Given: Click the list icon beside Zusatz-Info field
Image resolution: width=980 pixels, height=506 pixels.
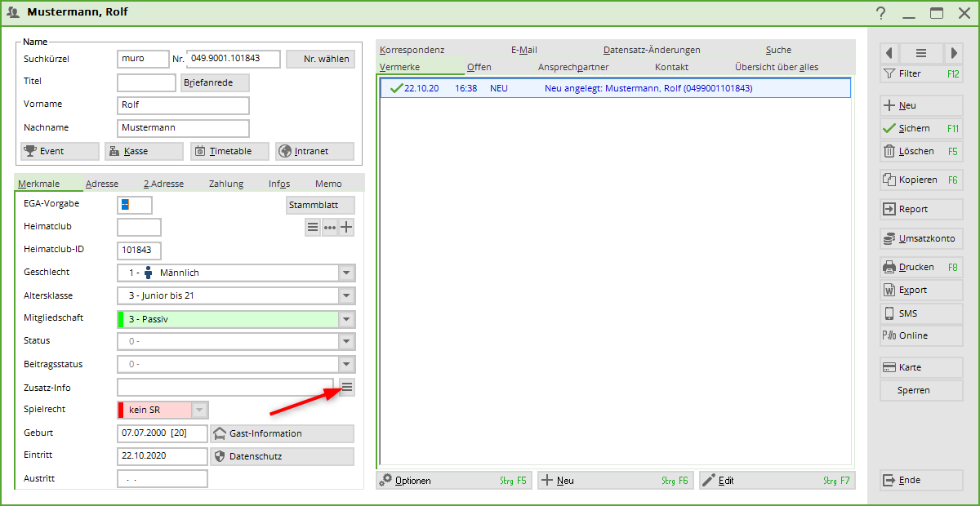Looking at the screenshot, I should pyautogui.click(x=347, y=388).
